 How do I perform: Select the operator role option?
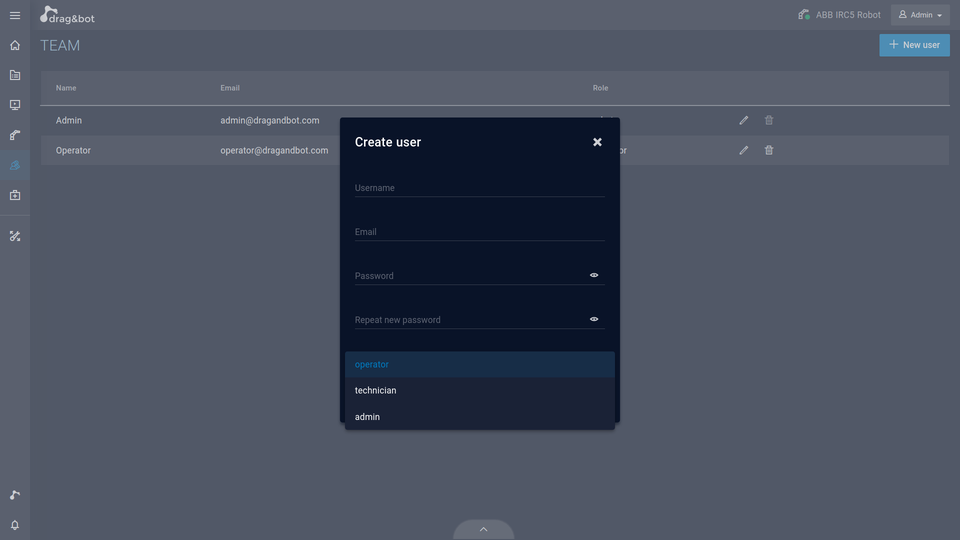click(x=479, y=364)
